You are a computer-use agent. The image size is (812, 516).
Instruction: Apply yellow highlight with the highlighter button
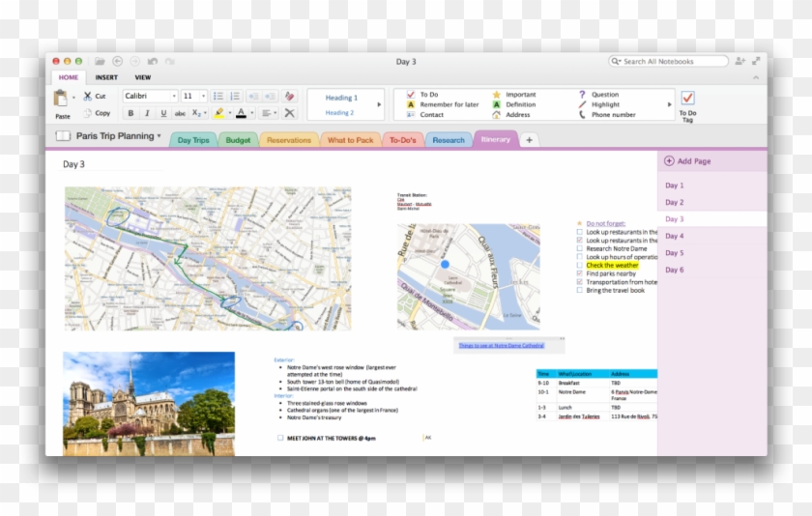pyautogui.click(x=219, y=113)
